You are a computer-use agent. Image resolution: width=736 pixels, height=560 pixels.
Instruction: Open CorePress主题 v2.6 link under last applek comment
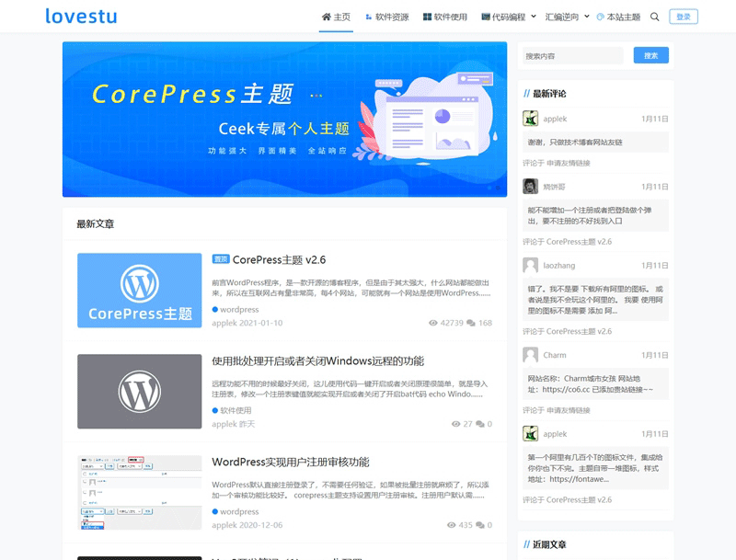tap(579, 499)
